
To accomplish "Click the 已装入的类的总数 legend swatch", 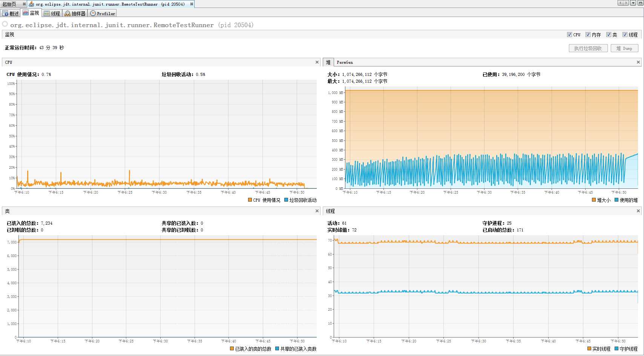I will [x=232, y=348].
